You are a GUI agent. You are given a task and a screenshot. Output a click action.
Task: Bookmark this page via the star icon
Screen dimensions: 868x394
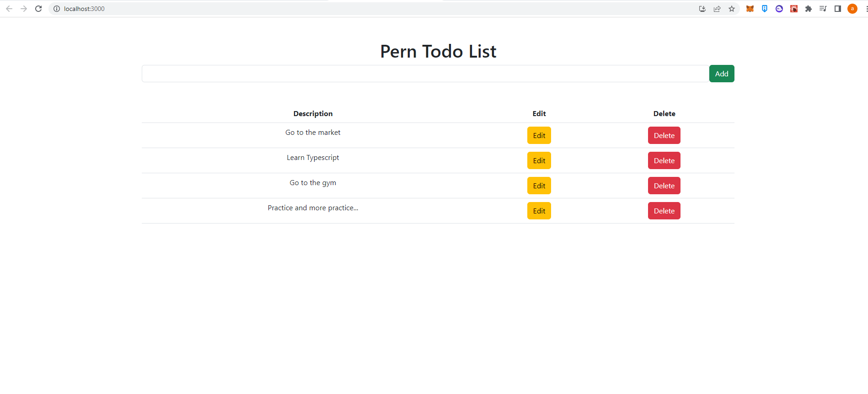(x=732, y=9)
